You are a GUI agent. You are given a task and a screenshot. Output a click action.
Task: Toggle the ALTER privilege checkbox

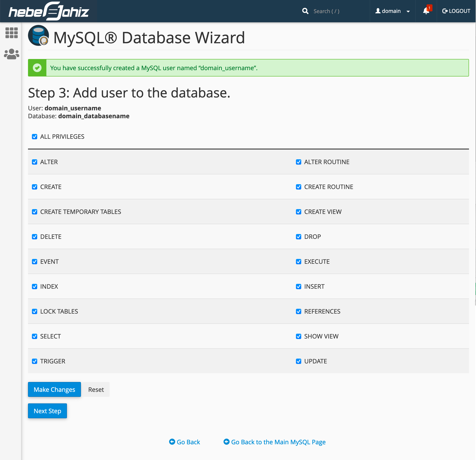click(x=35, y=162)
